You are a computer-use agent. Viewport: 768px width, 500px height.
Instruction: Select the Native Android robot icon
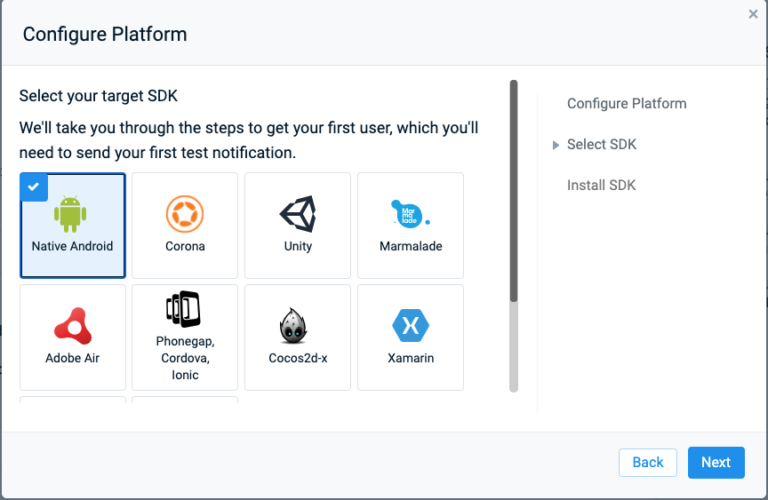point(70,214)
